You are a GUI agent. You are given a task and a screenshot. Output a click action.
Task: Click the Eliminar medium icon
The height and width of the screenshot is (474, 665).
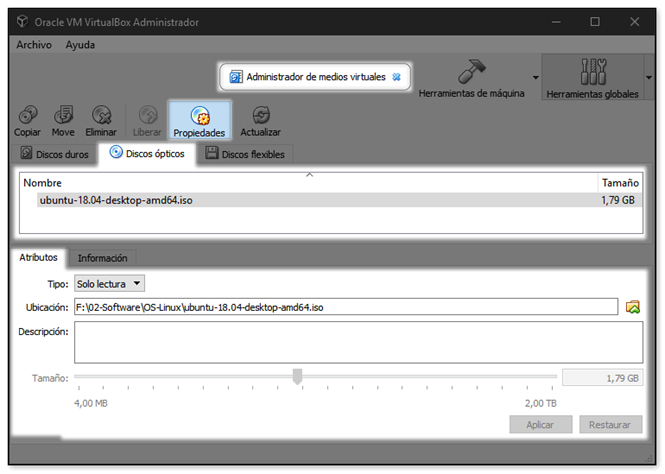101,115
